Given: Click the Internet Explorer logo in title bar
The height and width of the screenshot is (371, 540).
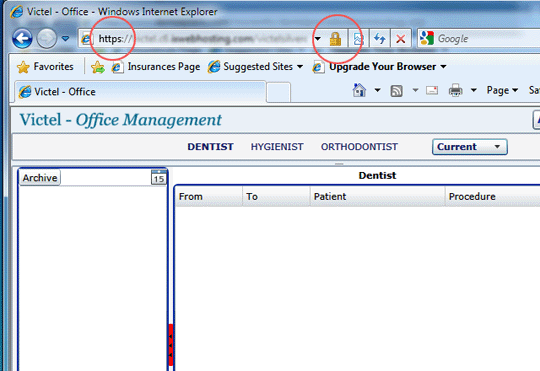Looking at the screenshot, I should tap(17, 12).
